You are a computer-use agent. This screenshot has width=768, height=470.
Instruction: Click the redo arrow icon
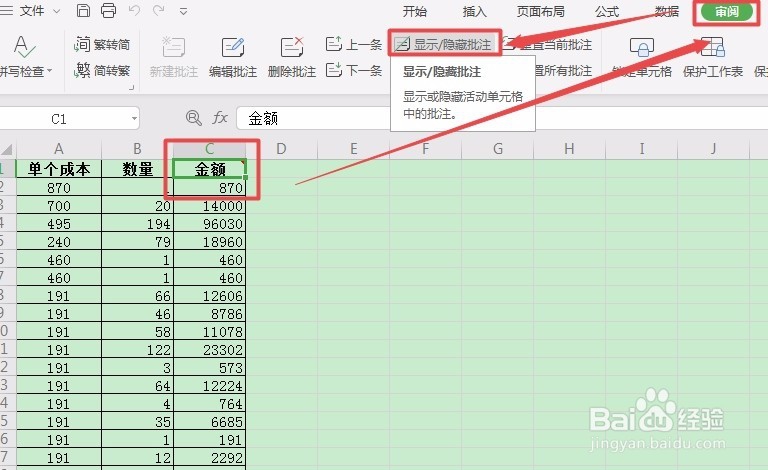point(158,10)
